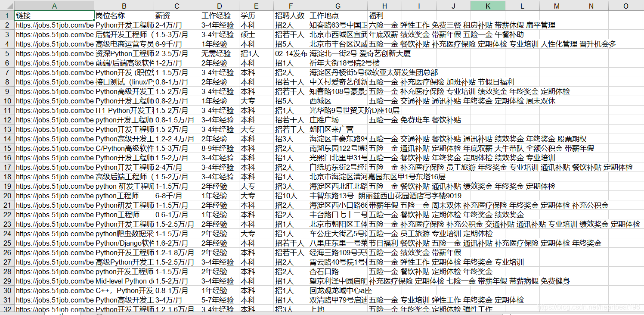Screen dimensions: 644x315
Task: Select salary cell 3-4万/月
Action: click(177, 300)
